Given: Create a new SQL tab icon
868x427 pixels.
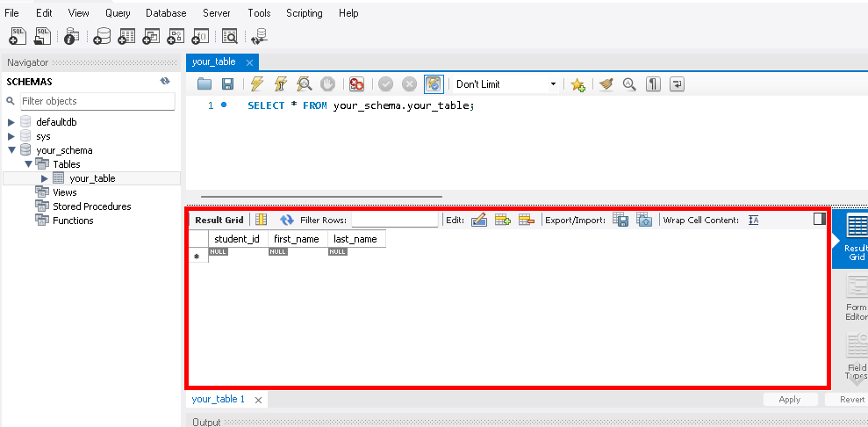Looking at the screenshot, I should (x=17, y=36).
